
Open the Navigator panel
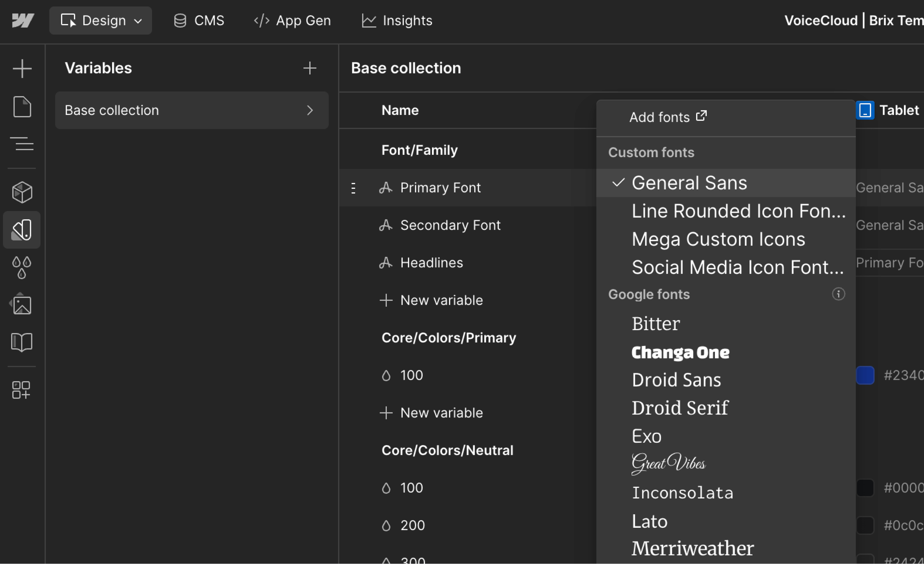pyautogui.click(x=22, y=145)
